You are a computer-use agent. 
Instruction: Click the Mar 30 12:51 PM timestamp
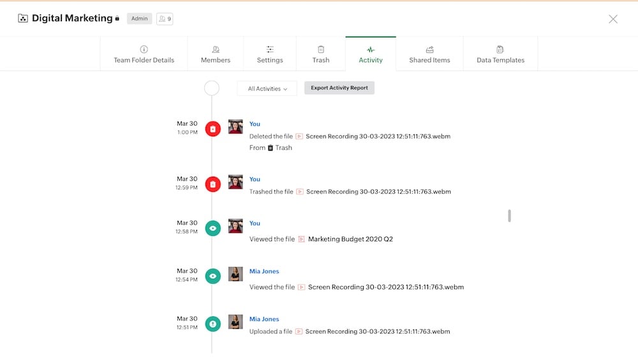pos(187,323)
